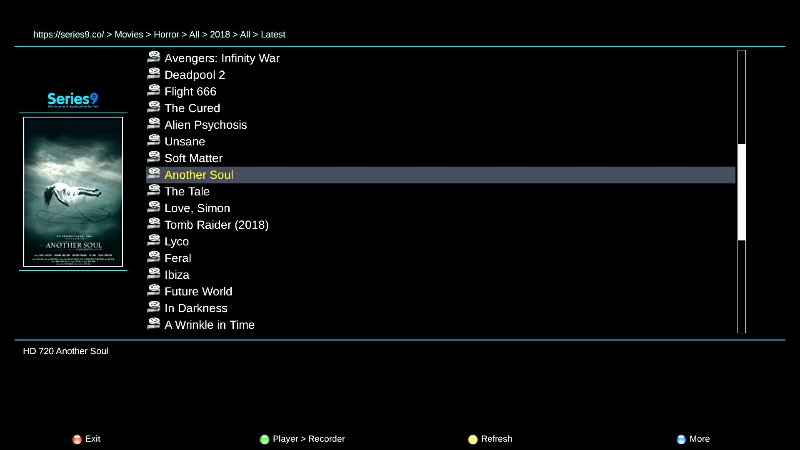Viewport: 800px width, 450px height.
Task: Click series9.co URL in breadcrumb
Action: click(x=68, y=35)
